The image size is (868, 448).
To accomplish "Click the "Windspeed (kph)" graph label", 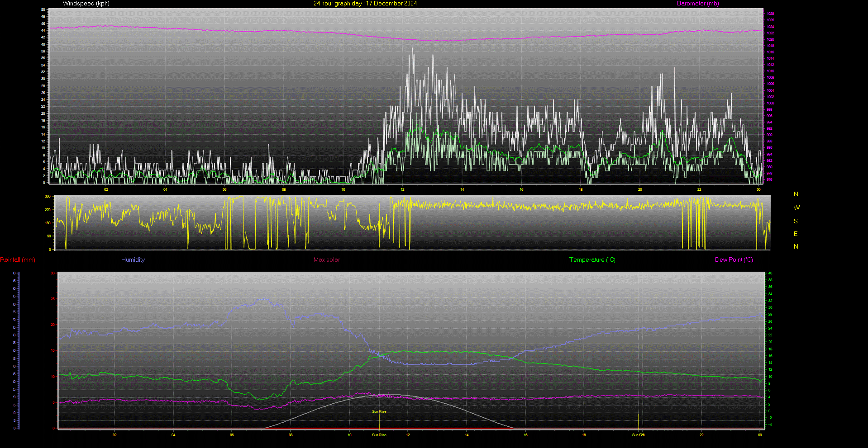I will 86,4.
